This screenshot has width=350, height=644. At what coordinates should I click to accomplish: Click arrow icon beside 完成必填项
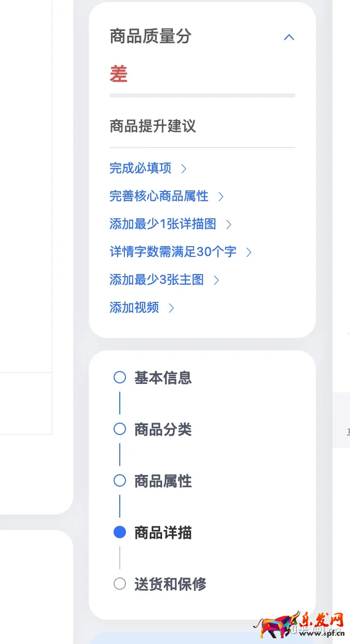point(184,168)
